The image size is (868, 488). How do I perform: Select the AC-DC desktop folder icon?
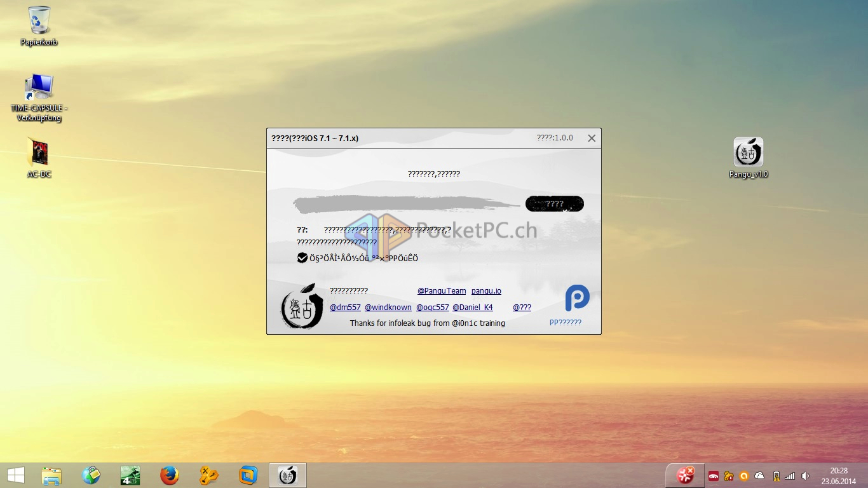tap(39, 158)
